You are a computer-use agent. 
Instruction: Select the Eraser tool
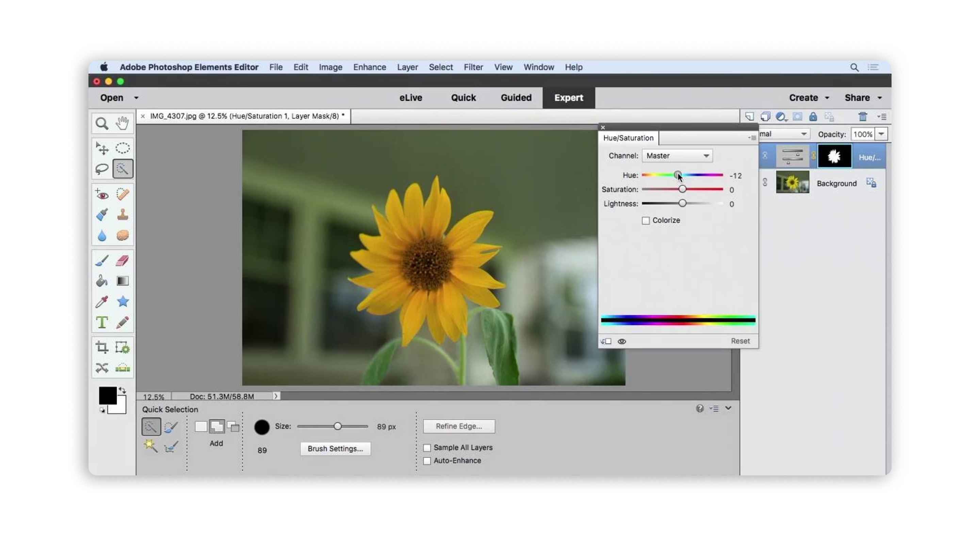pos(121,261)
